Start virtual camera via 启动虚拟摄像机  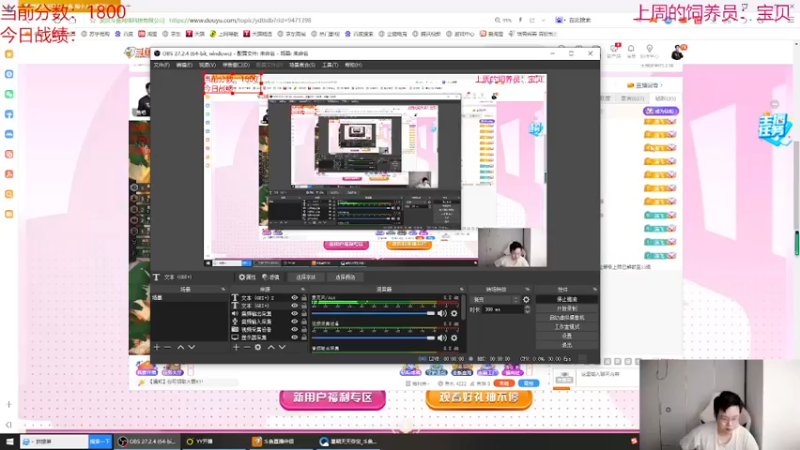567,318
